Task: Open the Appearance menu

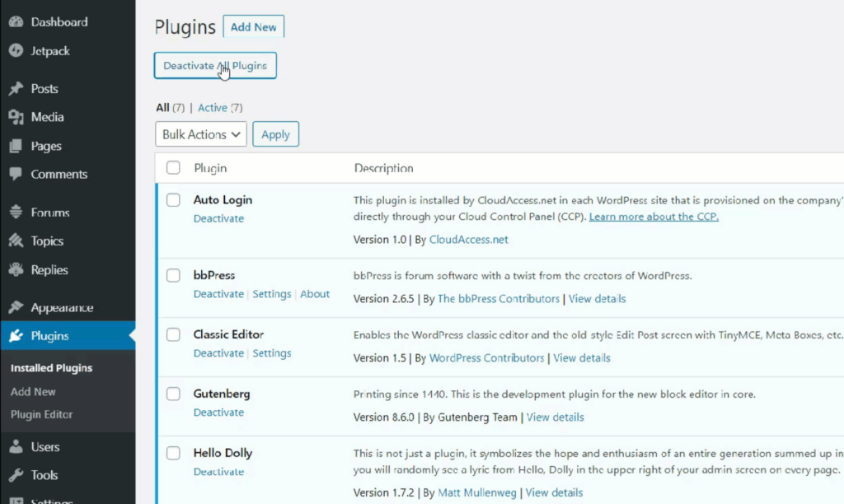Action: [62, 308]
